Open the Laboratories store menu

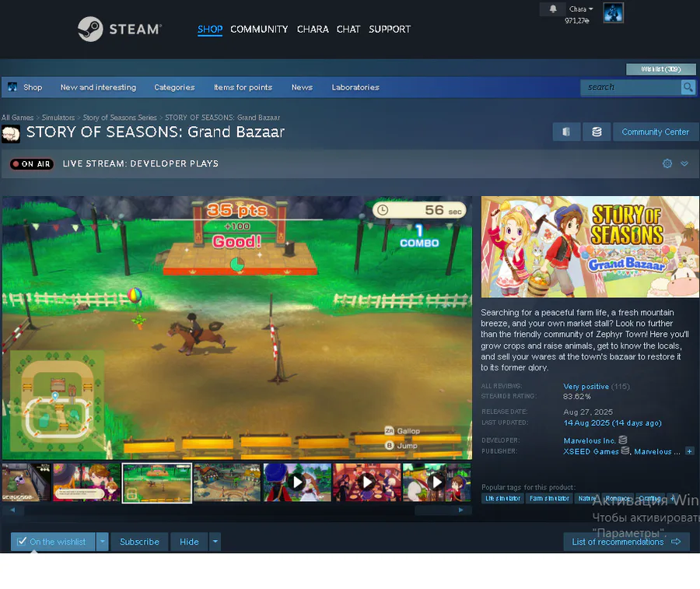pyautogui.click(x=355, y=87)
